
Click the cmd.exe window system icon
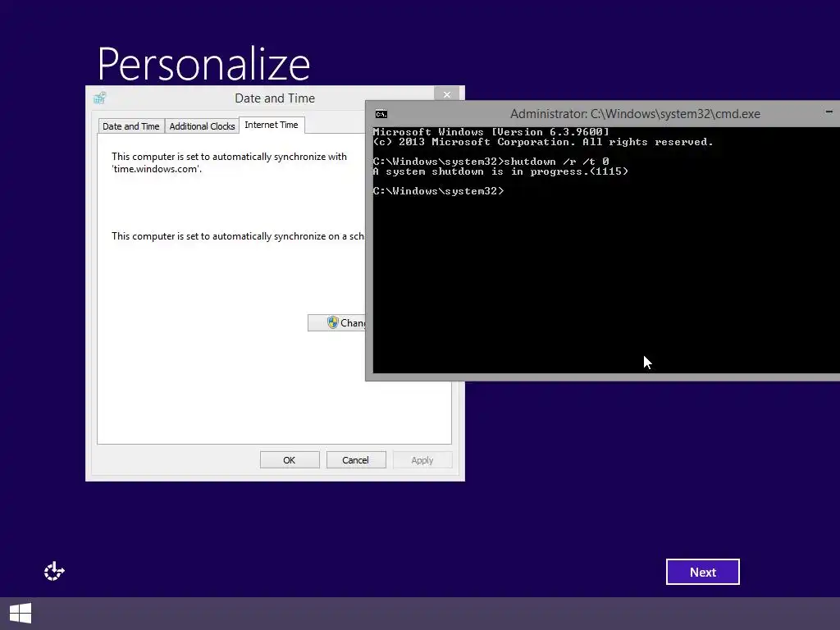381,114
